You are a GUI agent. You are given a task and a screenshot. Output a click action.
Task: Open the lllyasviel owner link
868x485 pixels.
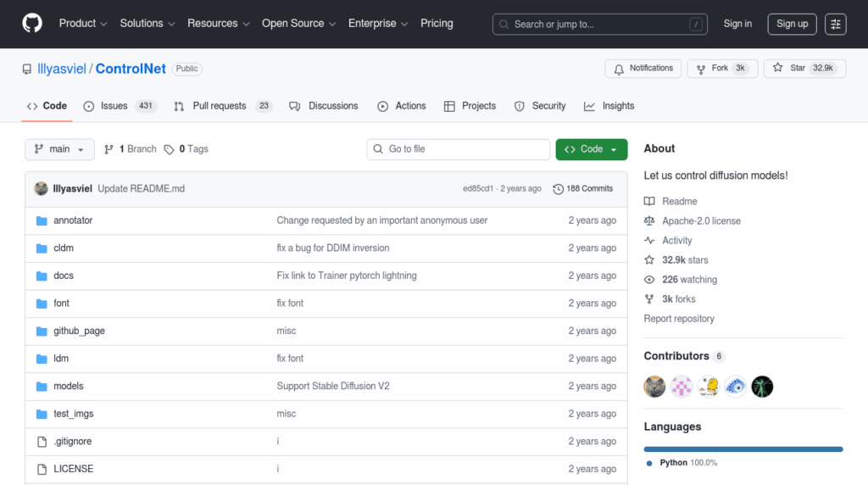coord(61,69)
